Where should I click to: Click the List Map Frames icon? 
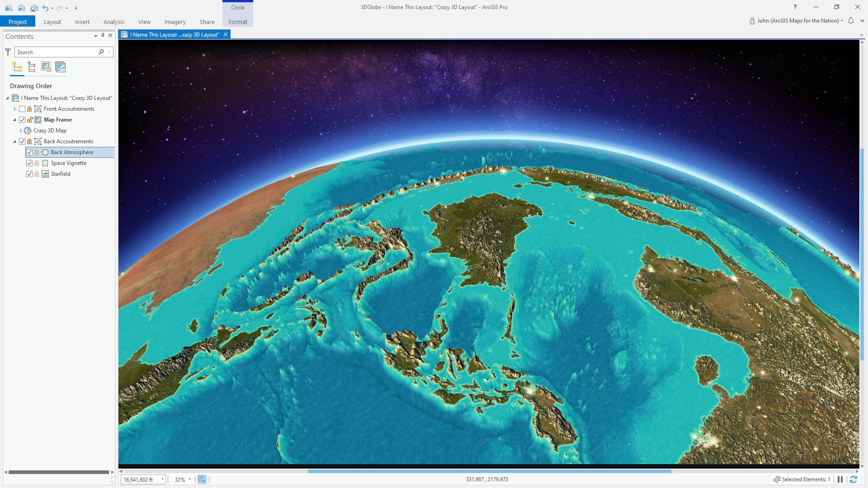46,67
